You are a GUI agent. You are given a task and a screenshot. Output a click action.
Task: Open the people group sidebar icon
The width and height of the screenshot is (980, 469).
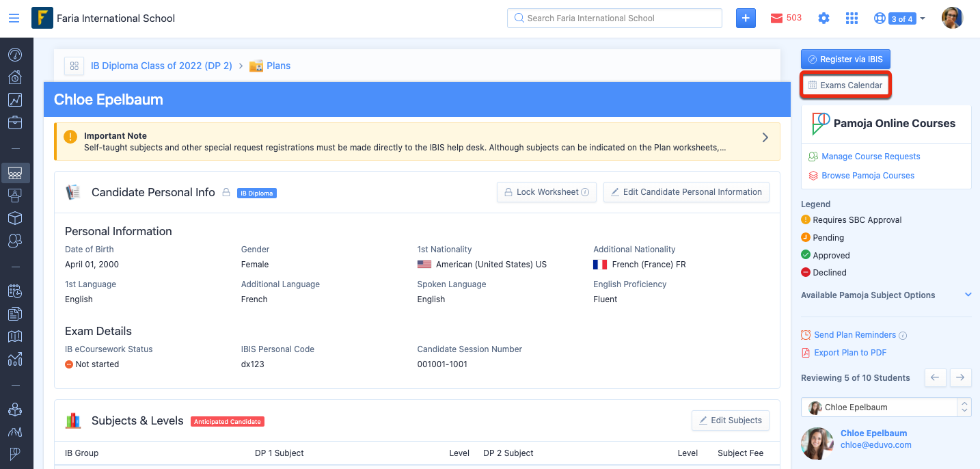click(x=15, y=241)
